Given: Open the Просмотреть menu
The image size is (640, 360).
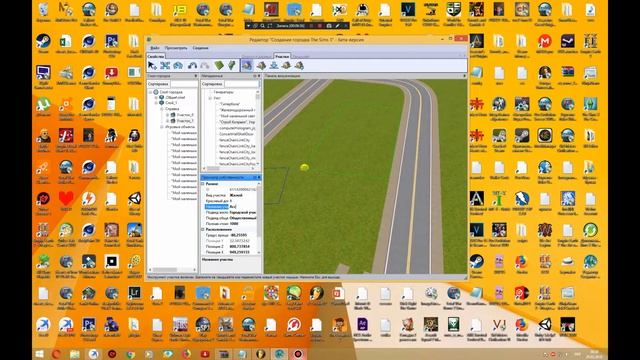Looking at the screenshot, I should point(176,48).
